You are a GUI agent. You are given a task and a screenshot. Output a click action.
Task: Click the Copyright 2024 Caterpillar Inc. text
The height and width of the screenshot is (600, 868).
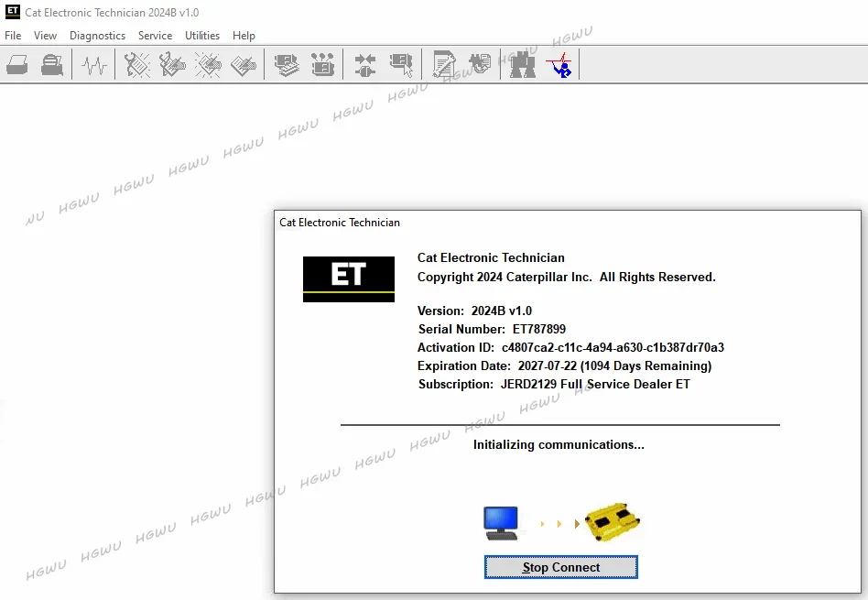(566, 277)
